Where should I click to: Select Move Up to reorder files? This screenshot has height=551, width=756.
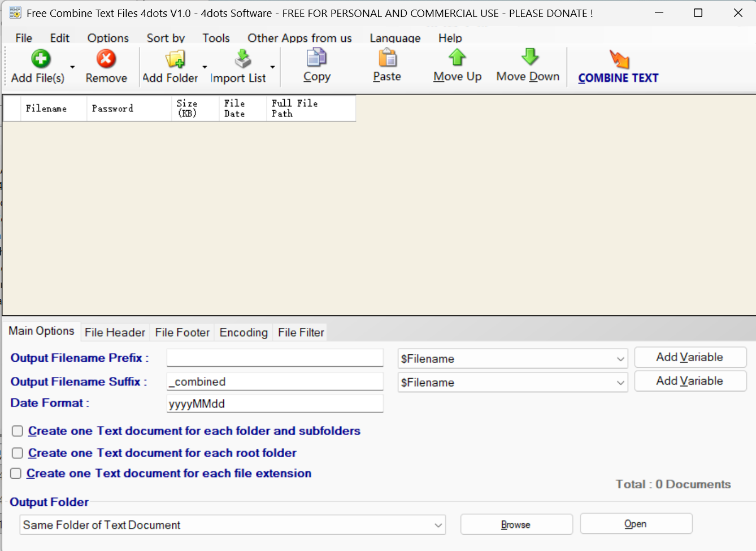tap(457, 60)
